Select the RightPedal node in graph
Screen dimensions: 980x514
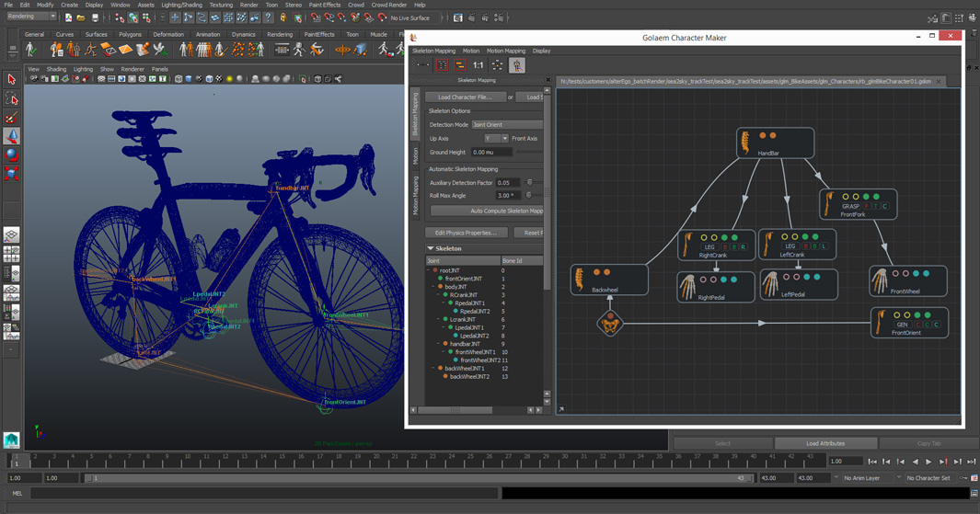[716, 287]
